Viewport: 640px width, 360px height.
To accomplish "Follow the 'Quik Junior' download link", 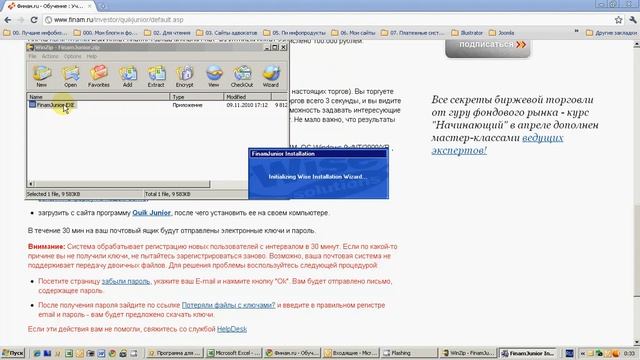I will click(151, 213).
